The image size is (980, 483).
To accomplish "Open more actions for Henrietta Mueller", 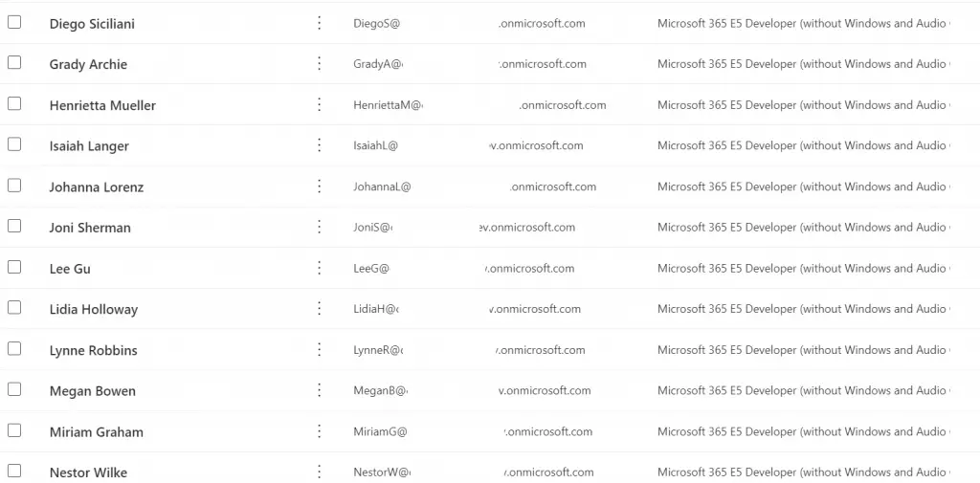I will [320, 105].
